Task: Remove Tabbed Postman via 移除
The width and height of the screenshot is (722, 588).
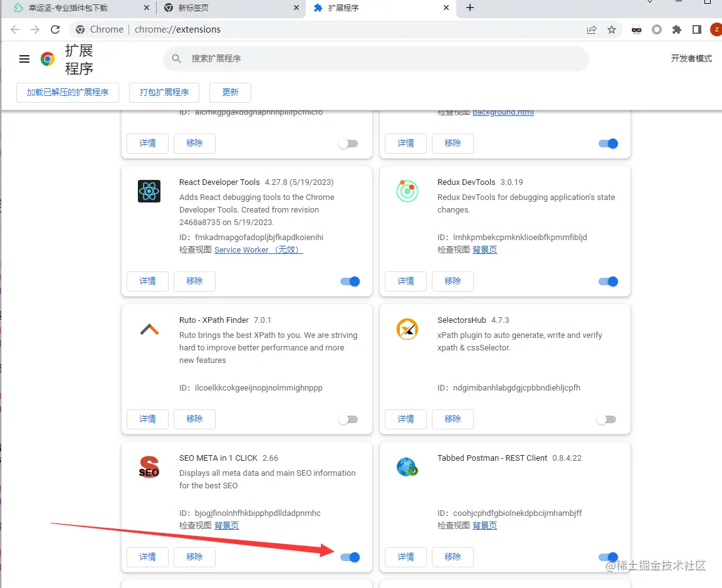Action: (x=453, y=557)
